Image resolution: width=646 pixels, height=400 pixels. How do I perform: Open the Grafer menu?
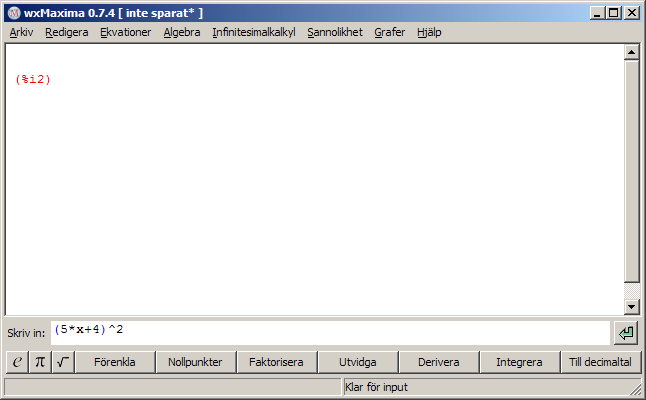390,32
